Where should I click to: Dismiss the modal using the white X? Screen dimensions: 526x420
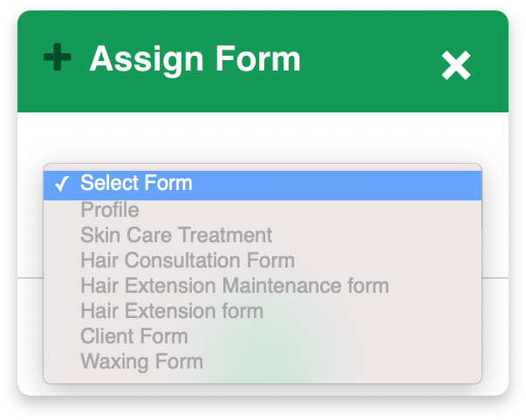[x=455, y=64]
